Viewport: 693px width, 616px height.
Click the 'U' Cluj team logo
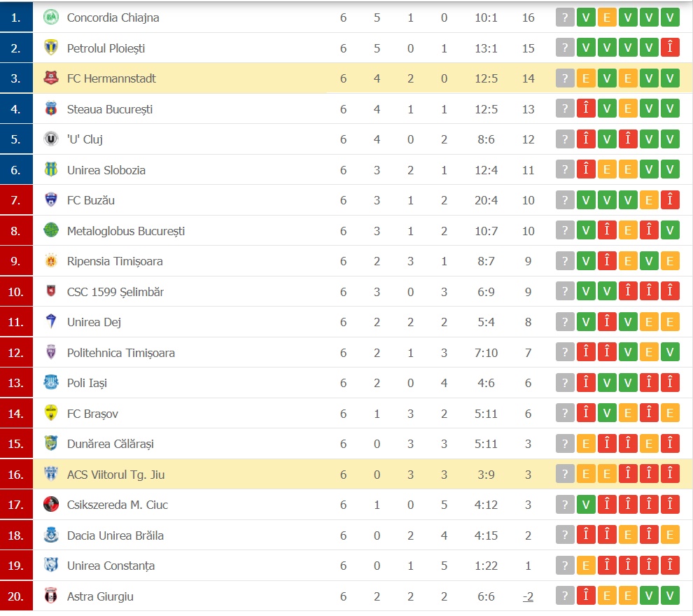click(x=51, y=139)
